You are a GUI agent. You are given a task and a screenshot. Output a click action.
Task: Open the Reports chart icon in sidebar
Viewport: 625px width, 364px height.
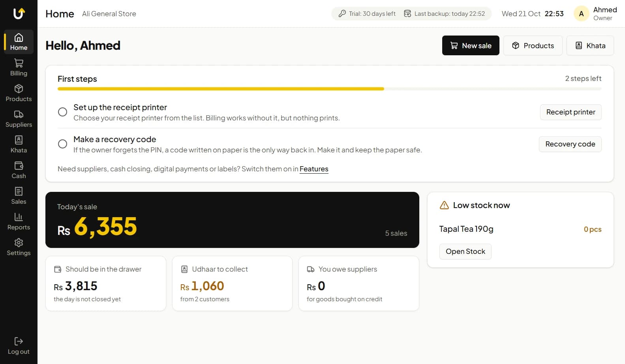tap(19, 217)
